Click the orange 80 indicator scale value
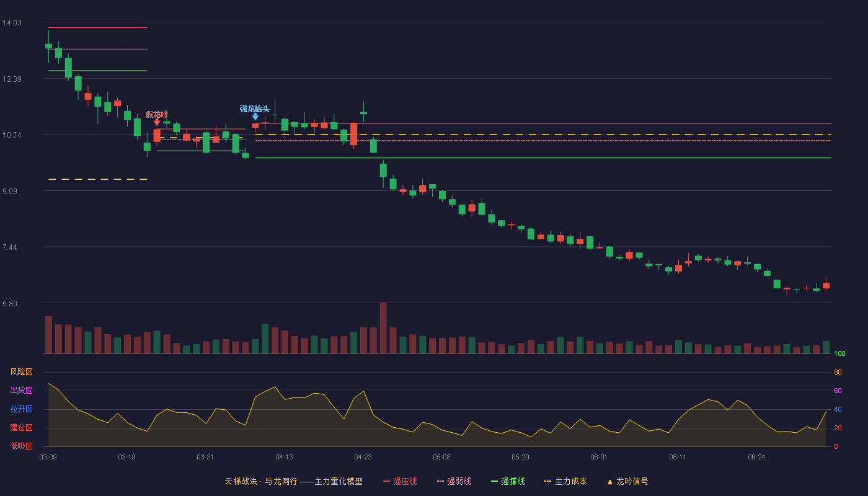The width and height of the screenshot is (868, 496). (x=838, y=372)
